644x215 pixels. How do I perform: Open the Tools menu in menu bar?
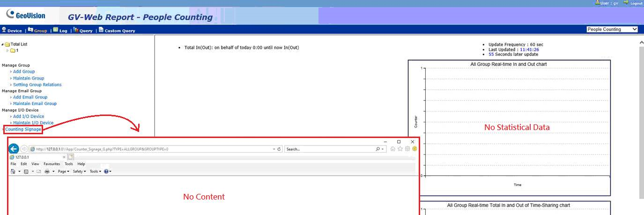[x=69, y=164]
